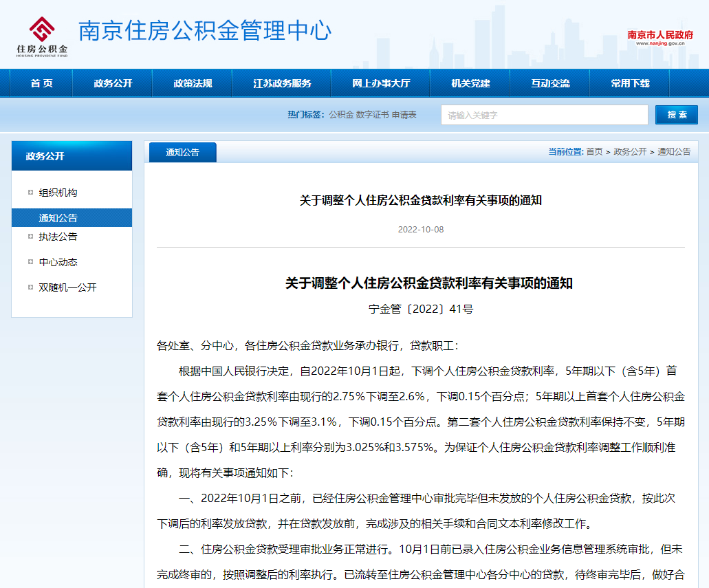
Task: Click the article date 2022-10-08
Action: [420, 229]
